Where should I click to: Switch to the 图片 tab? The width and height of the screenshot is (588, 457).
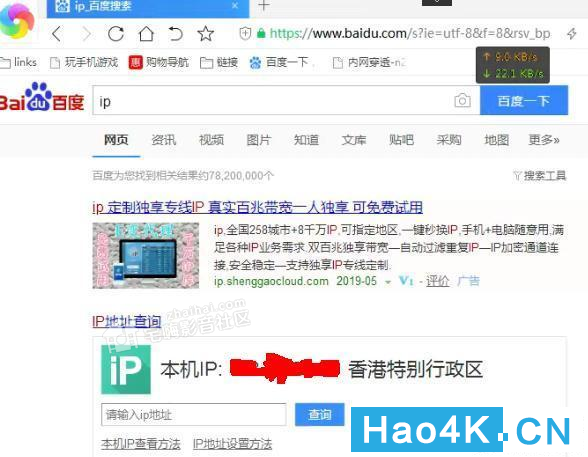[x=259, y=140]
